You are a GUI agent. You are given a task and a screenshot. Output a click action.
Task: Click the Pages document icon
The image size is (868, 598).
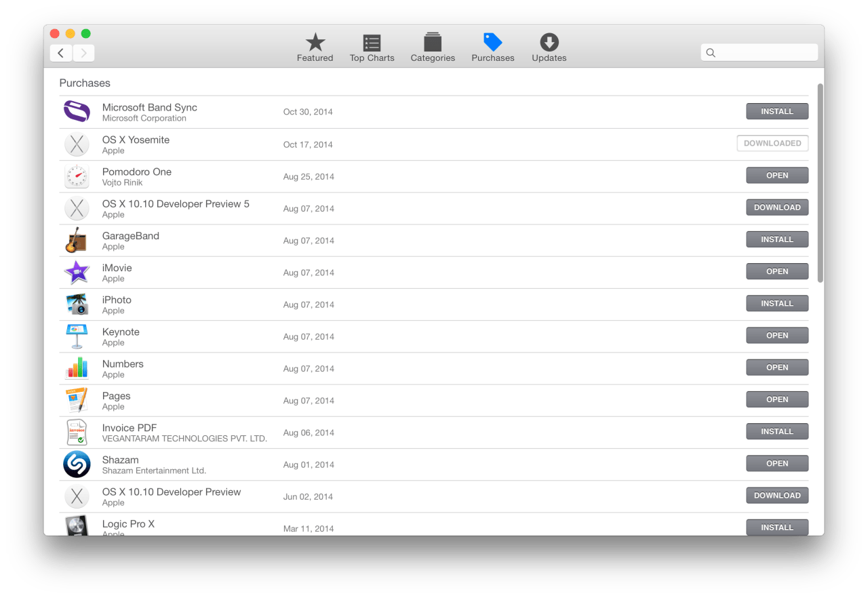click(77, 400)
